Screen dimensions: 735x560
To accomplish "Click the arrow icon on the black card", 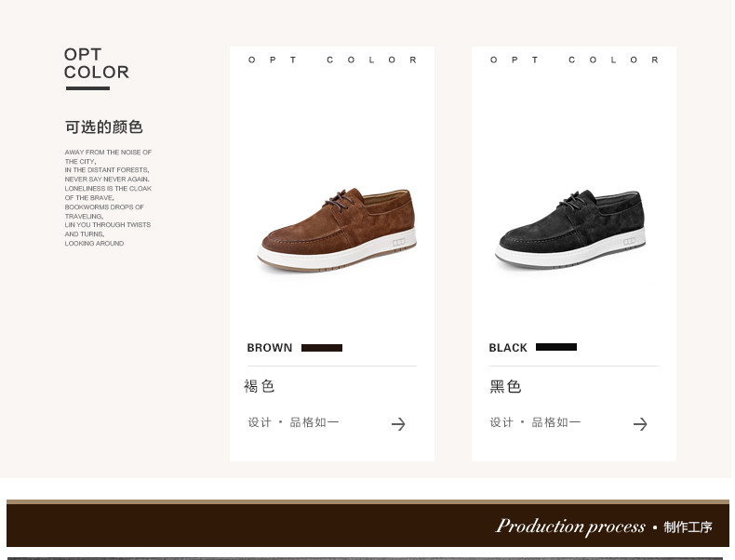I will (x=640, y=424).
